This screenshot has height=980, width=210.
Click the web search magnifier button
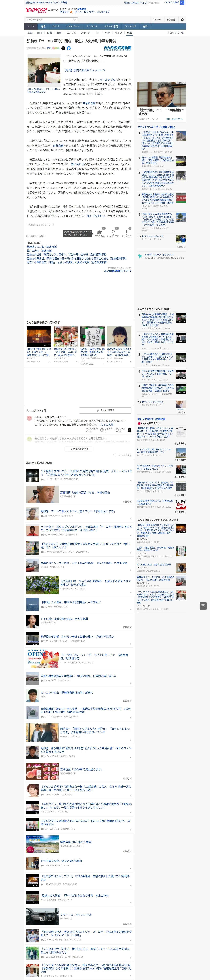tap(182, 3)
